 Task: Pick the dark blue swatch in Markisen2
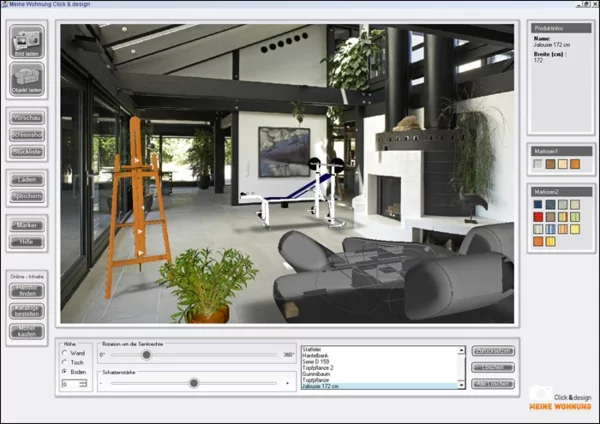[538, 204]
